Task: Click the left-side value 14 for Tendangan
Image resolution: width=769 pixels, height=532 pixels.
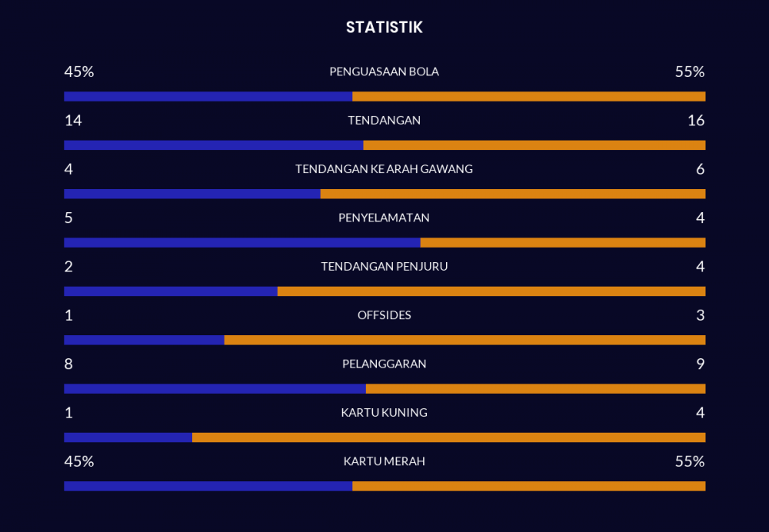Action: pyautogui.click(x=73, y=121)
